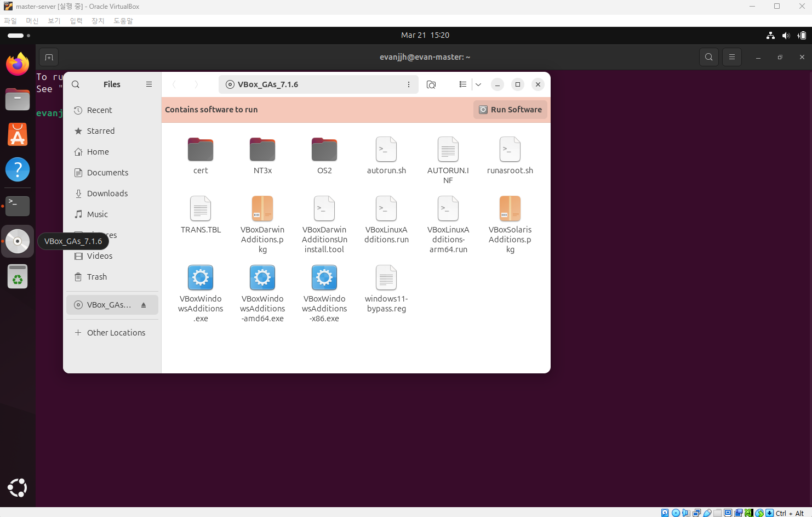This screenshot has height=517, width=812.
Task: Open the 입력 menu in VirtualBox
Action: [x=76, y=21]
